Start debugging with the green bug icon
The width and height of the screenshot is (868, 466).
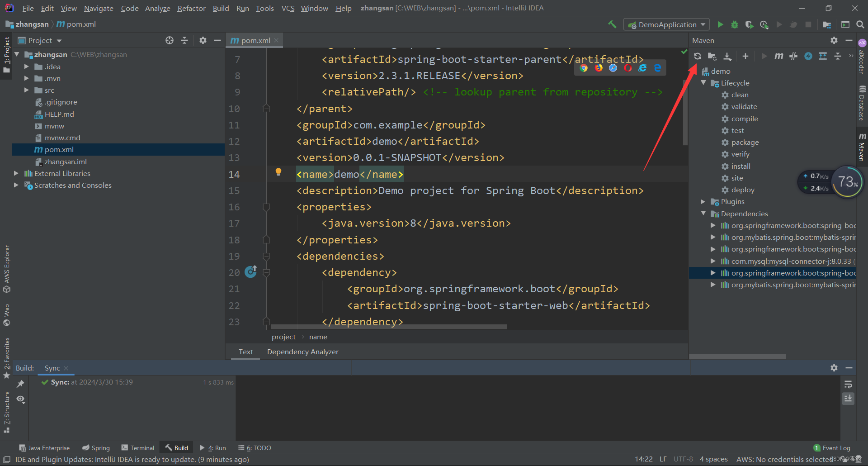735,24
